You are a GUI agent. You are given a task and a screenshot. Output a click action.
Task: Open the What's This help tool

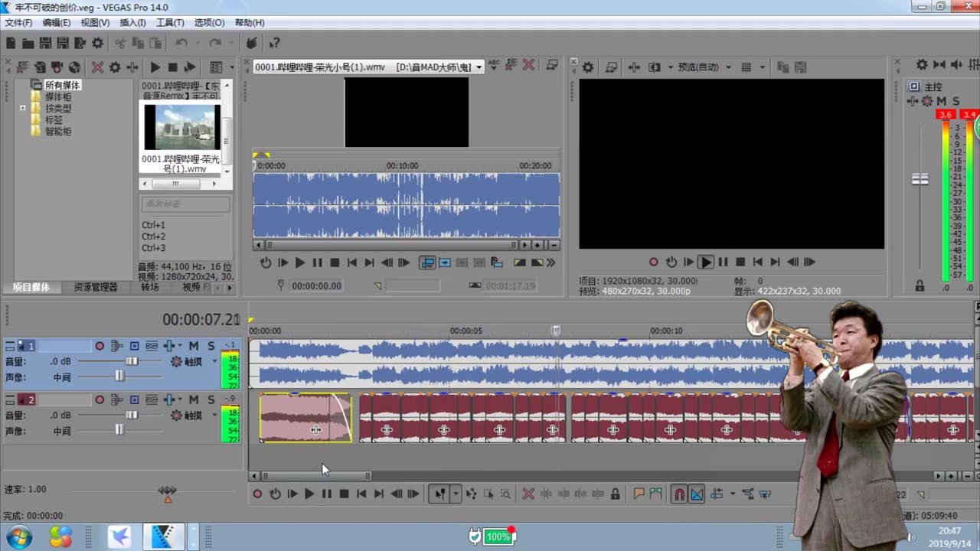pyautogui.click(x=274, y=44)
